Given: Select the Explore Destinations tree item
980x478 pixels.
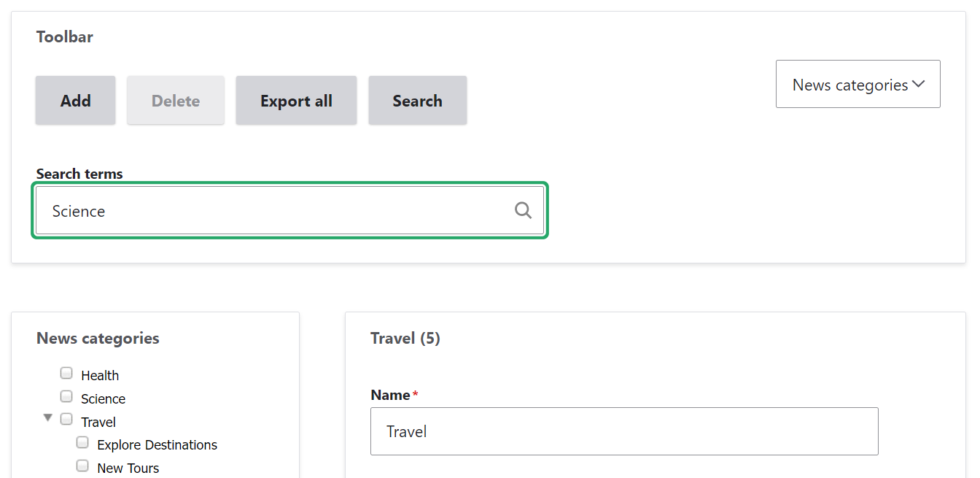Looking at the screenshot, I should pyautogui.click(x=156, y=444).
